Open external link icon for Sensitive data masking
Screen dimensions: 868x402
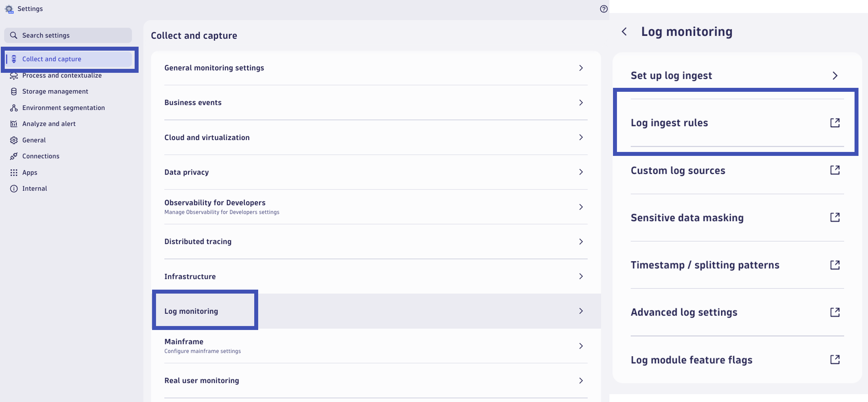coord(835,217)
